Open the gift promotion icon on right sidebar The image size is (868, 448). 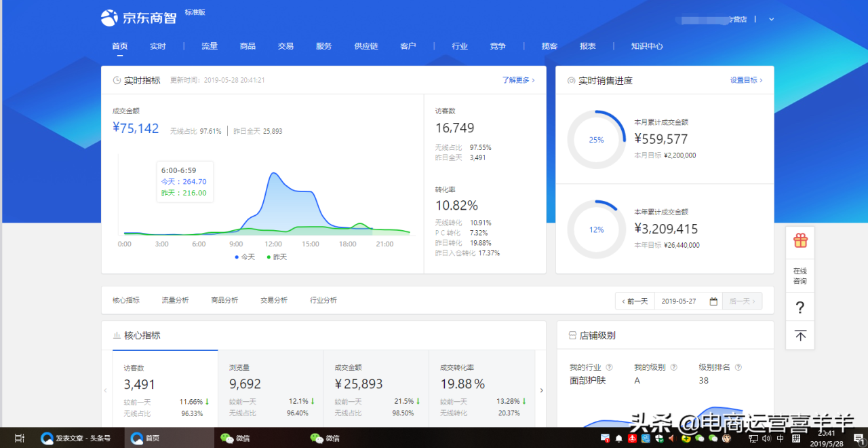[x=800, y=241]
